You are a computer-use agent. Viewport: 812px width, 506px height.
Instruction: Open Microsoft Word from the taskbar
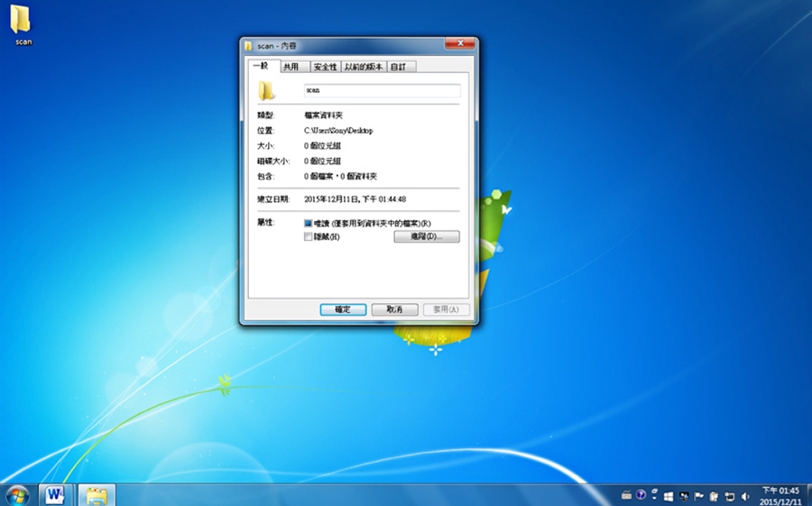[55, 495]
